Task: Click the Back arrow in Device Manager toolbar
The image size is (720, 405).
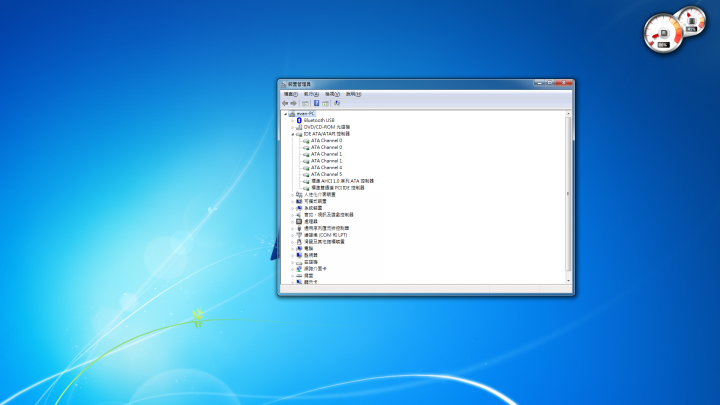Action: point(285,103)
